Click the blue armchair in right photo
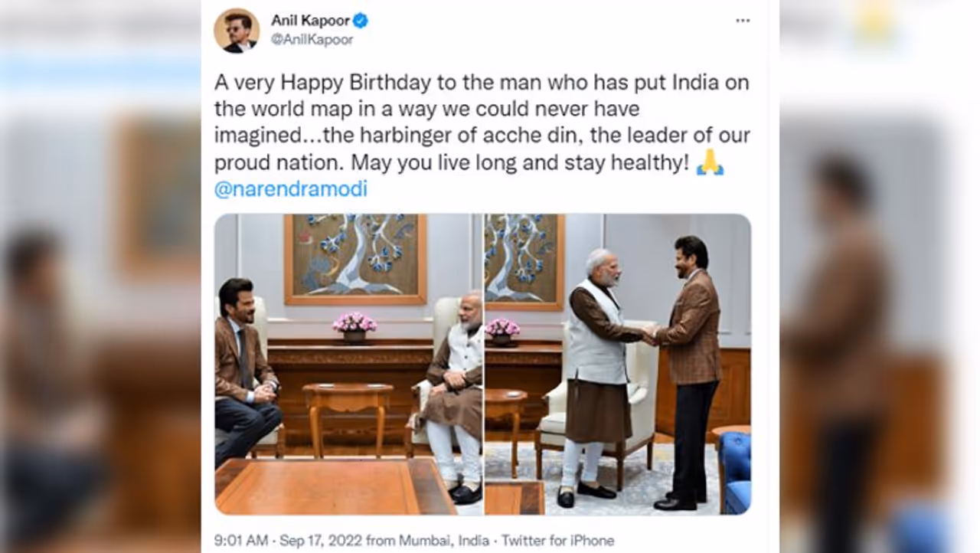Image resolution: width=980 pixels, height=553 pixels. point(734,472)
